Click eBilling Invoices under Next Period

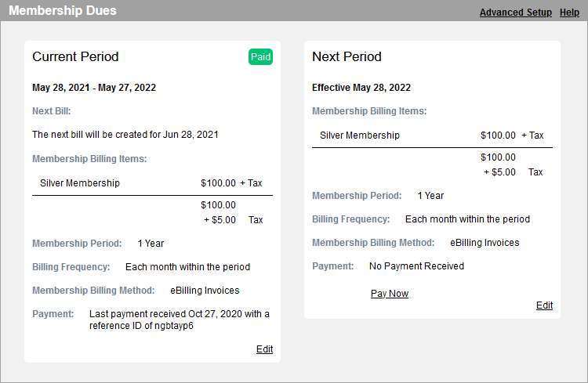[x=485, y=243]
